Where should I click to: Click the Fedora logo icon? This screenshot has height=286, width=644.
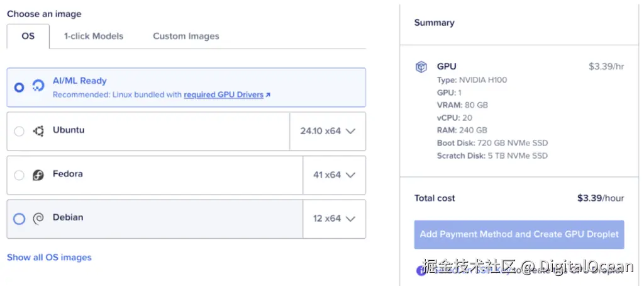(x=38, y=175)
